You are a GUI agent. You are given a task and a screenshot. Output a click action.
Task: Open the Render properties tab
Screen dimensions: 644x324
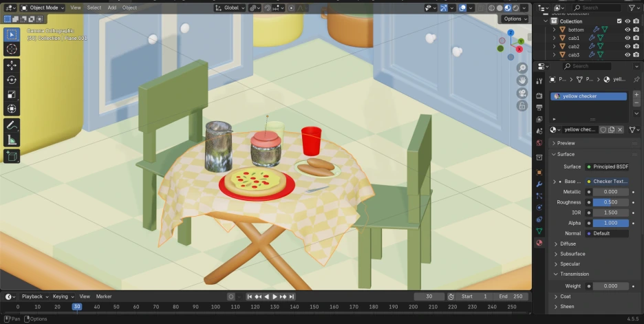[x=539, y=96]
